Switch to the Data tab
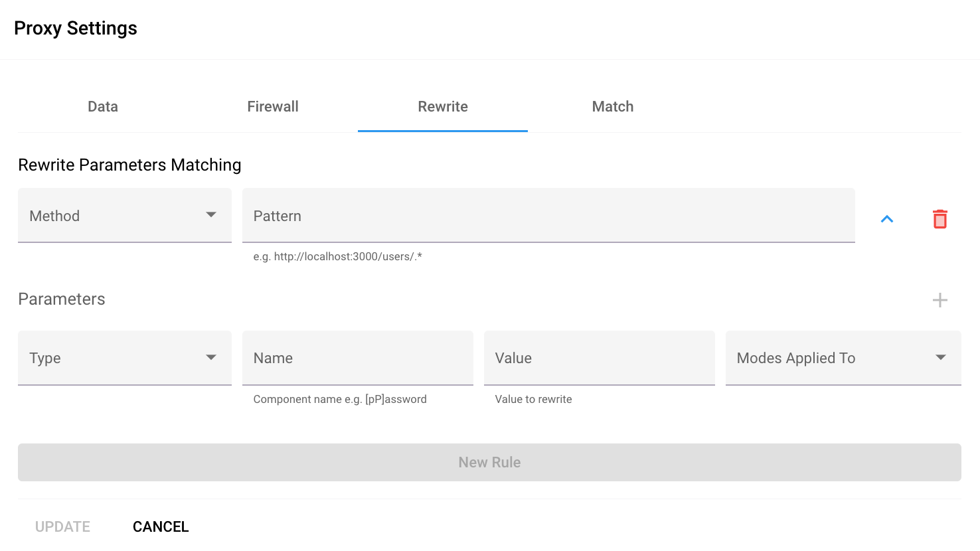Image resolution: width=980 pixels, height=551 pixels. (x=103, y=107)
